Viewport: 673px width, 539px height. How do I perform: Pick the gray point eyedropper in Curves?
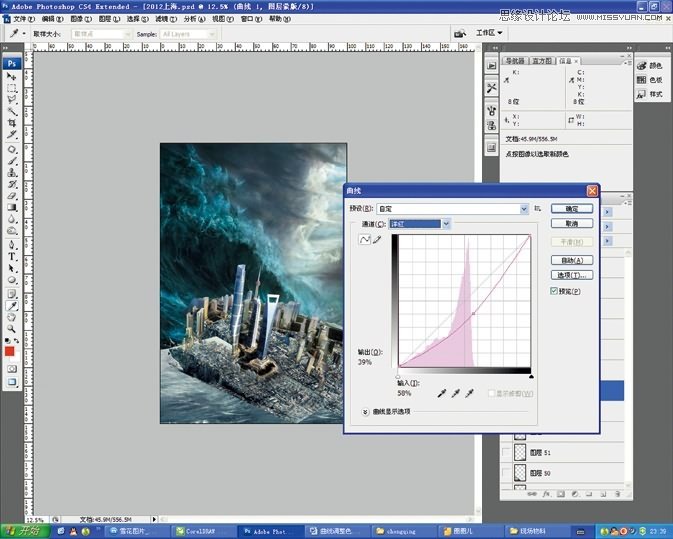pos(455,393)
